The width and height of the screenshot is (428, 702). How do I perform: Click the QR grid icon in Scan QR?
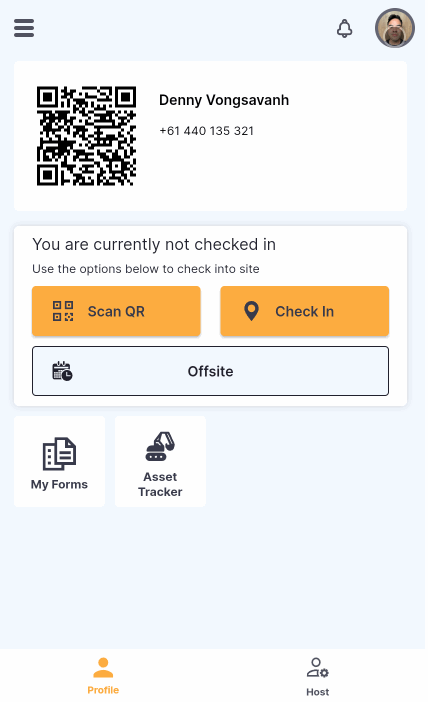click(63, 311)
